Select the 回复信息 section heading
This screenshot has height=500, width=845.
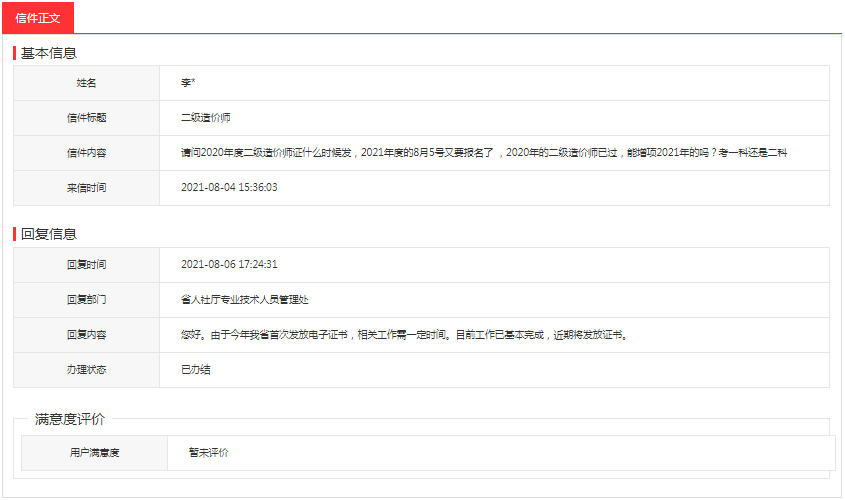point(49,234)
